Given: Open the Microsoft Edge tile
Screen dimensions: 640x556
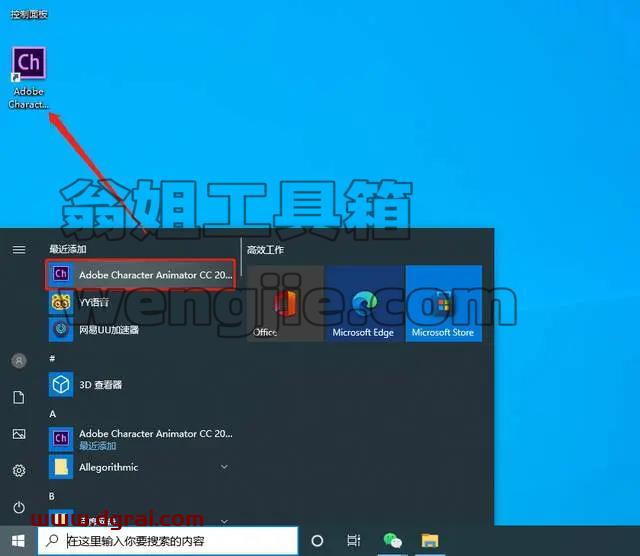Looking at the screenshot, I should coord(364,303).
